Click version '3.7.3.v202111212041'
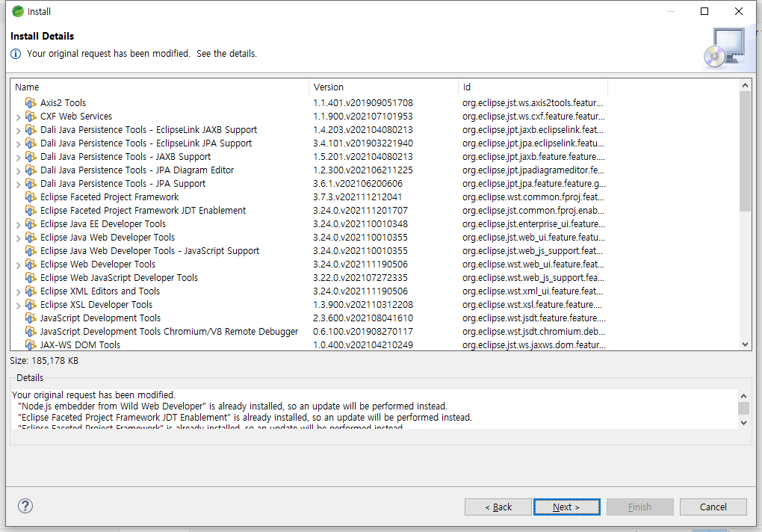762x532 pixels. [358, 197]
